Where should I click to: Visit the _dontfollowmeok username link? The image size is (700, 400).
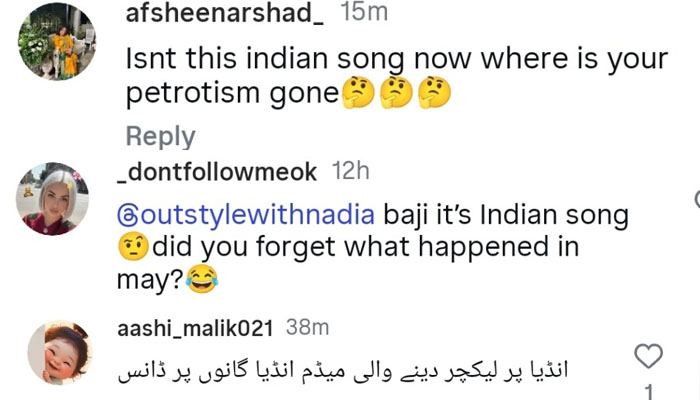[217, 172]
